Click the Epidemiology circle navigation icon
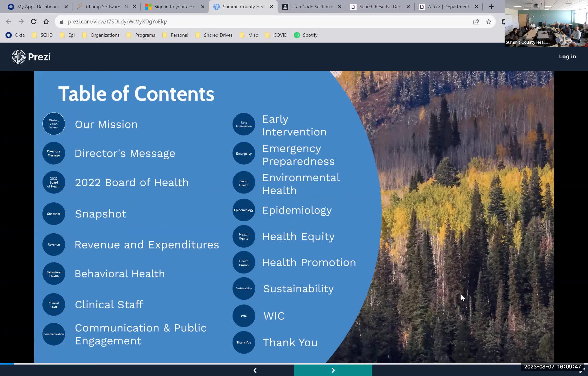The width and height of the screenshot is (588, 376). tap(243, 210)
